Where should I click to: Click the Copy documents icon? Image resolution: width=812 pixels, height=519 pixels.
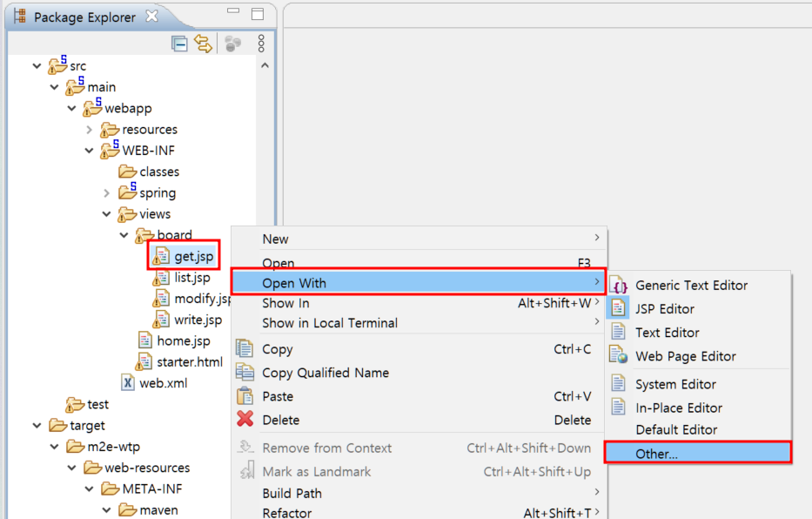(245, 348)
